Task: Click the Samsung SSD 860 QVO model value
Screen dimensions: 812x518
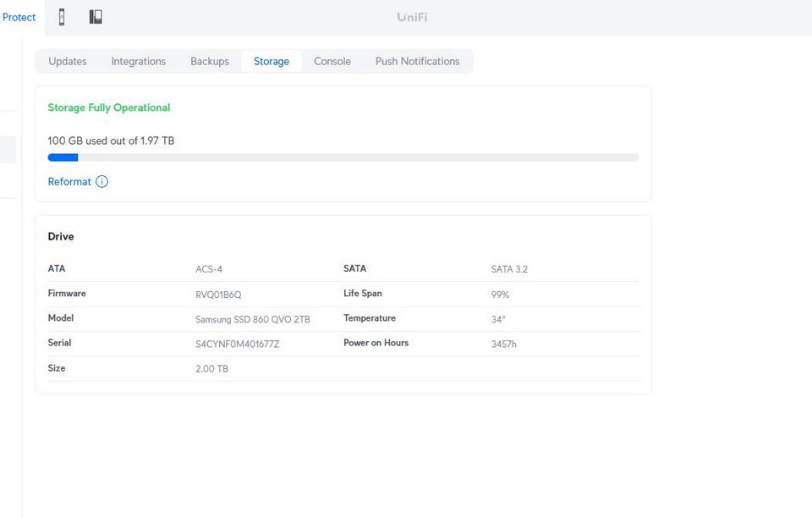Action: 253,319
